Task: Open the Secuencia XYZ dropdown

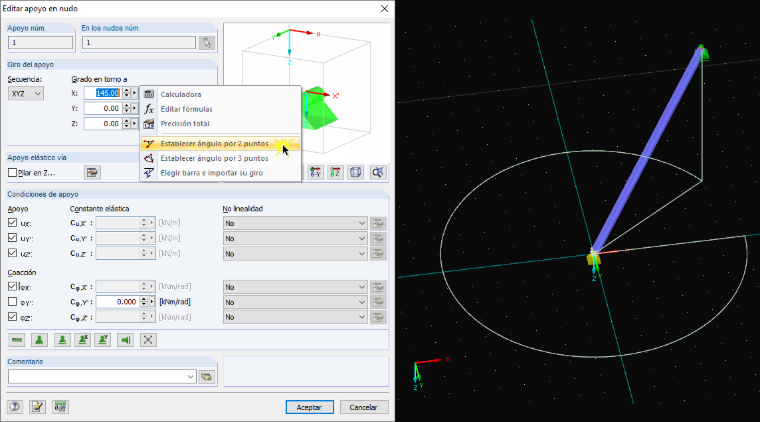Action: [26, 94]
